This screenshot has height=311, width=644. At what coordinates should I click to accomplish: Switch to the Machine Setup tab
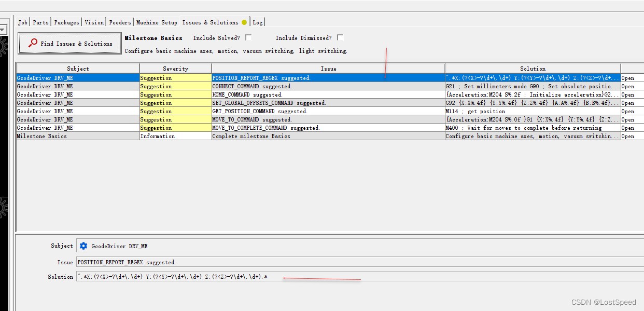pyautogui.click(x=157, y=22)
